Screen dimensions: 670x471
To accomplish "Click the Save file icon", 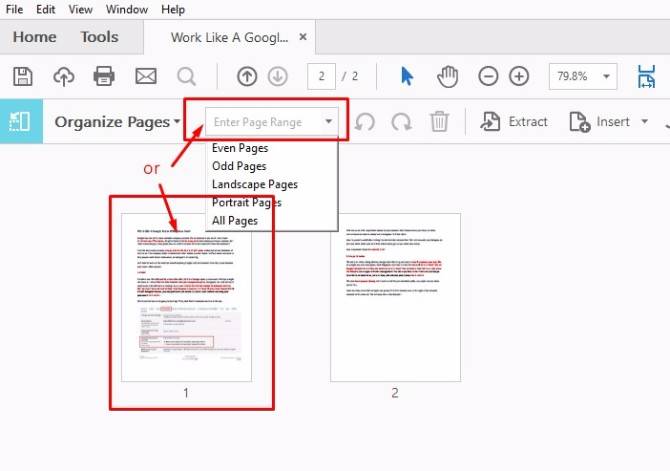I will point(23,77).
